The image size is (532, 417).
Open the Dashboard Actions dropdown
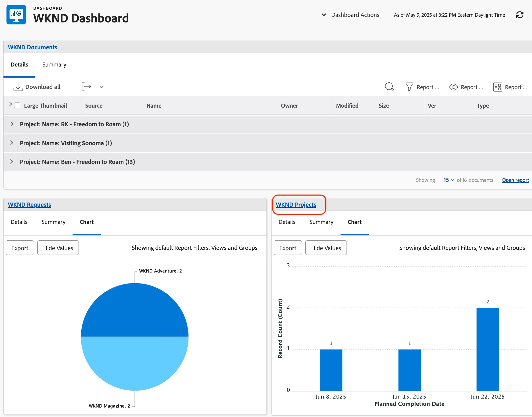(351, 15)
